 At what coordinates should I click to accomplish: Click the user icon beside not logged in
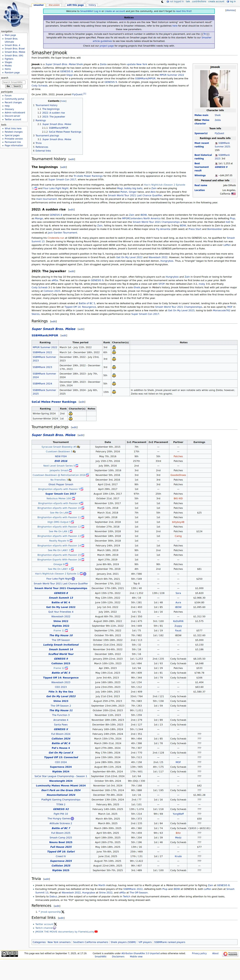click(168, 1)
